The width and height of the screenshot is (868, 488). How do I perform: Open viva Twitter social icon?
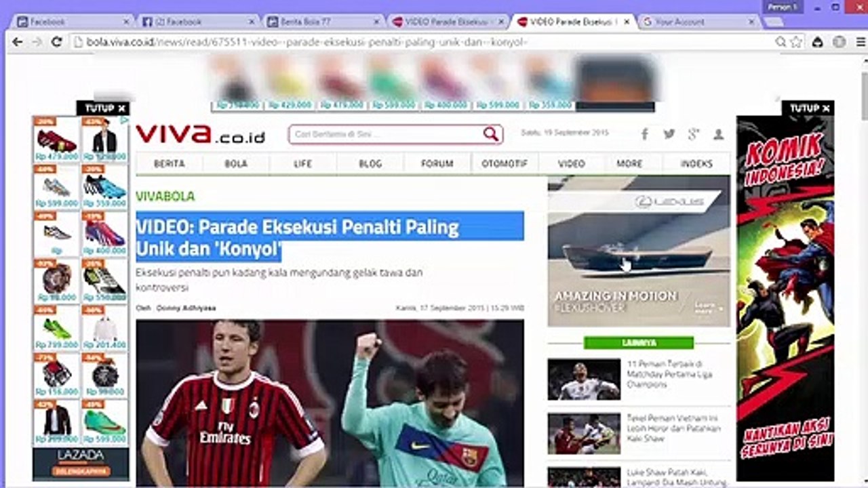point(669,134)
